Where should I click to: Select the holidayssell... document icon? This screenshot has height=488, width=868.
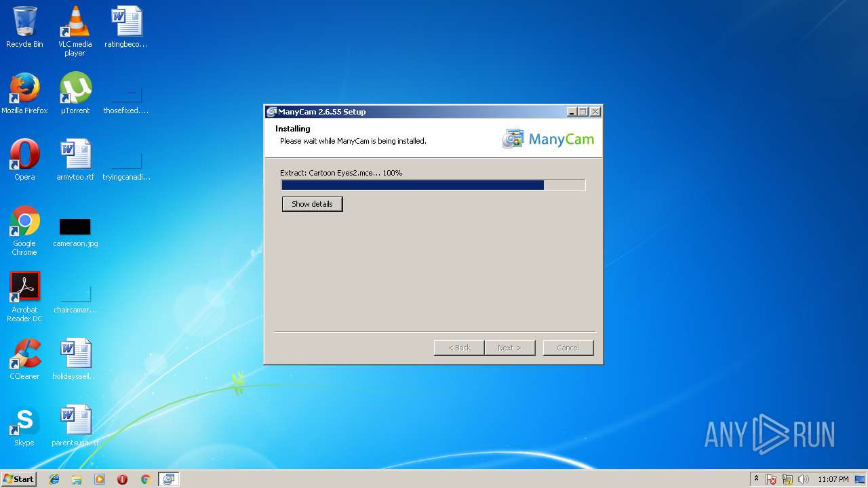[x=75, y=359]
